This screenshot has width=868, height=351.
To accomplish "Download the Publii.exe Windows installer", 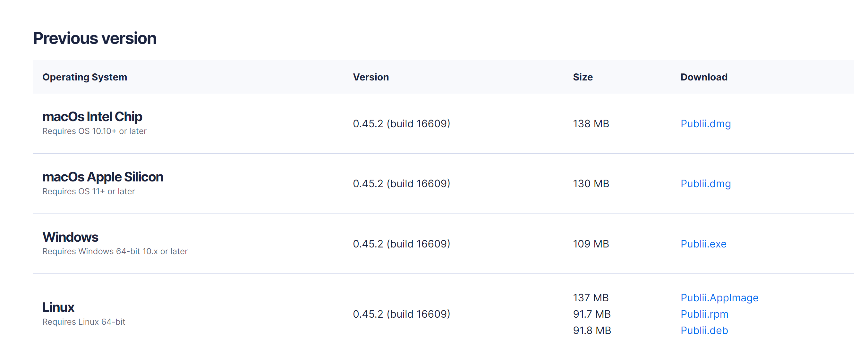I will coord(703,244).
